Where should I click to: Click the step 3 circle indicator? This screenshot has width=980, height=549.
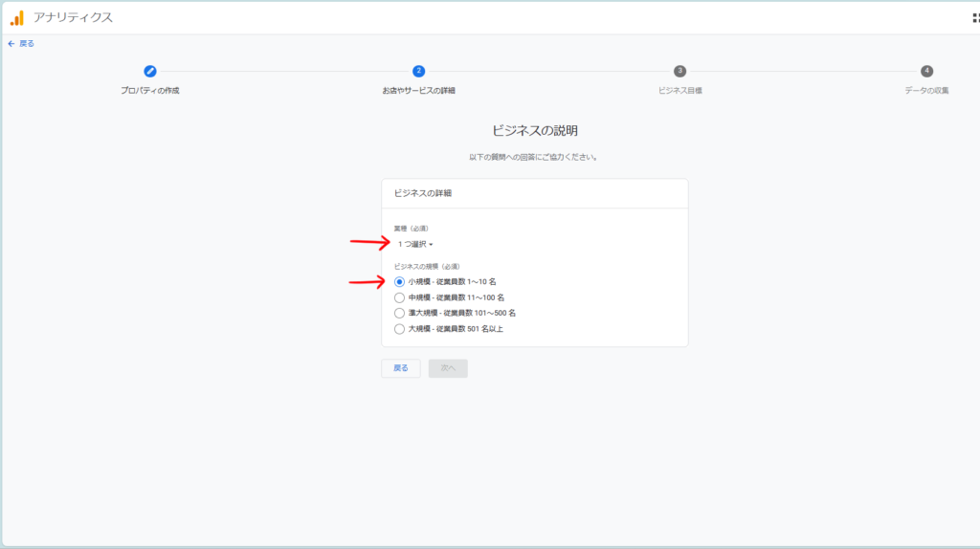point(679,71)
